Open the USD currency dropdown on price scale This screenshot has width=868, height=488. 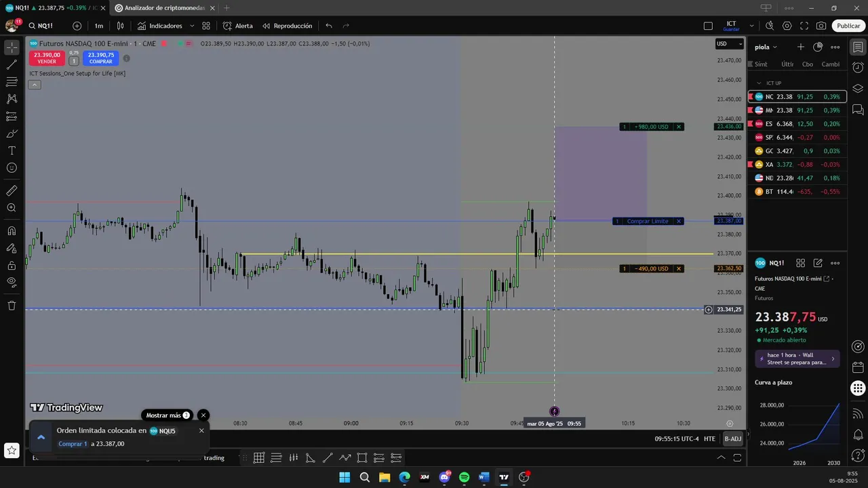click(730, 44)
